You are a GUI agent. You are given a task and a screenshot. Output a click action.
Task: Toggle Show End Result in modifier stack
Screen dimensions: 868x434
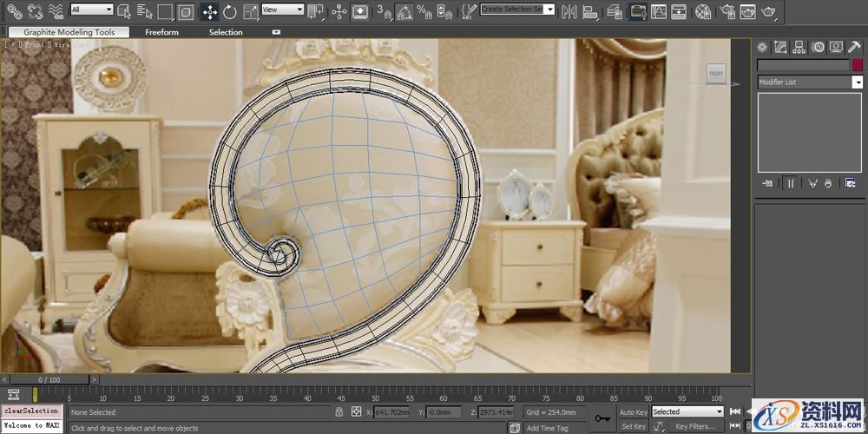point(791,183)
